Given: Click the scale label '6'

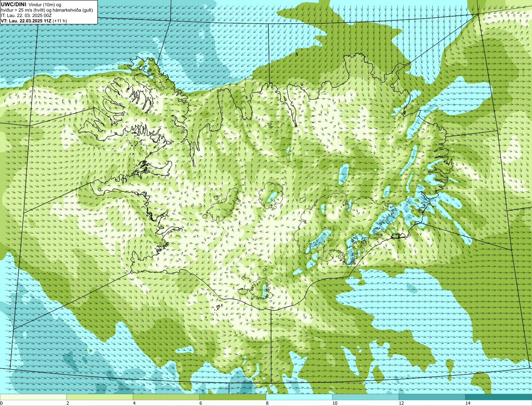Looking at the screenshot, I should point(200,403).
